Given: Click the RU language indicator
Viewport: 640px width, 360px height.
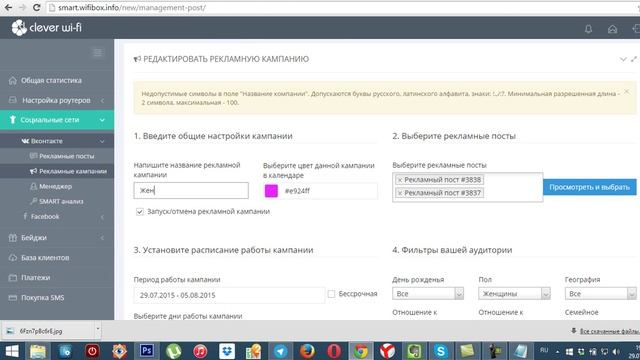Looking at the screenshot, I should (544, 350).
